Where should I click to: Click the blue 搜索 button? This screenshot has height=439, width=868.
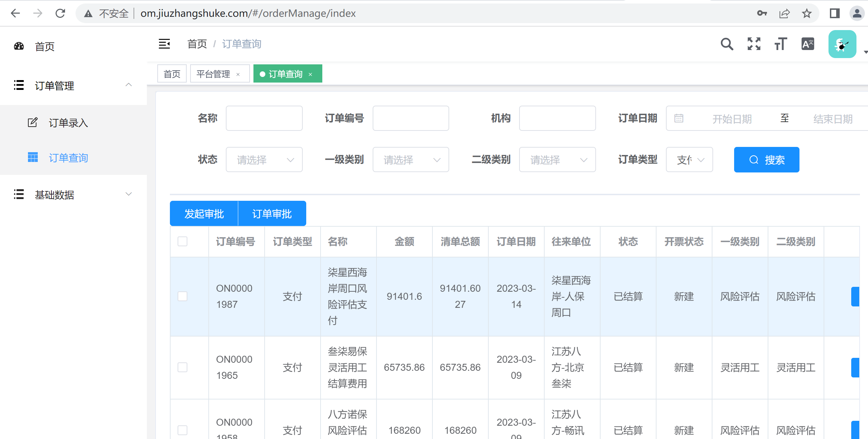(x=766, y=160)
